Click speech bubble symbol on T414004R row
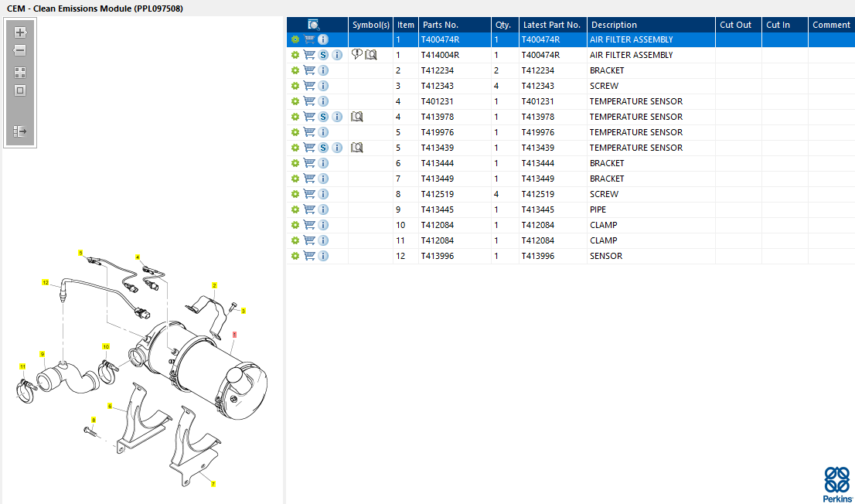Image resolution: width=855 pixels, height=504 pixels. click(x=356, y=55)
